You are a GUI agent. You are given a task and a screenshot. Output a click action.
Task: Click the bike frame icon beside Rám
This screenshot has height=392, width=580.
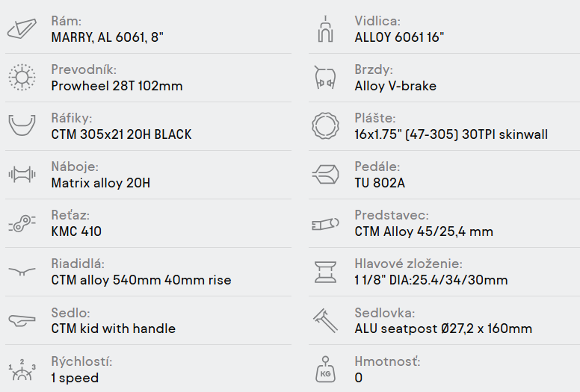click(21, 30)
